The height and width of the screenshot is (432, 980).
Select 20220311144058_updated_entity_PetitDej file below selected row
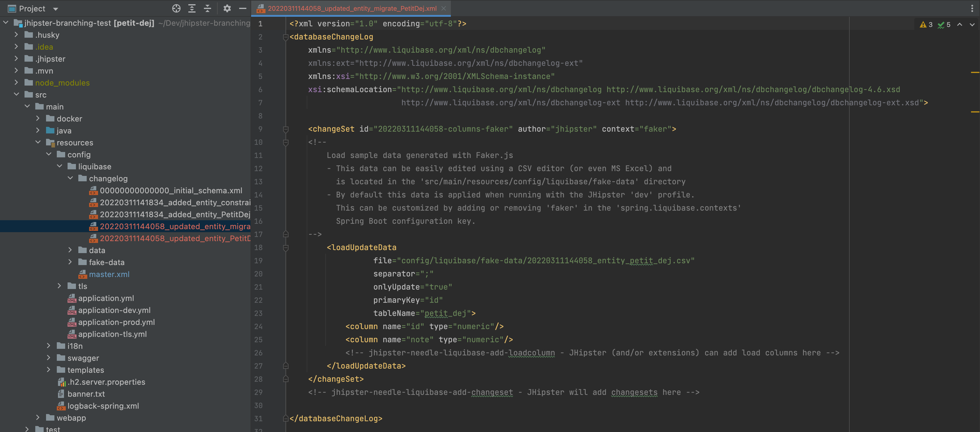tap(175, 238)
